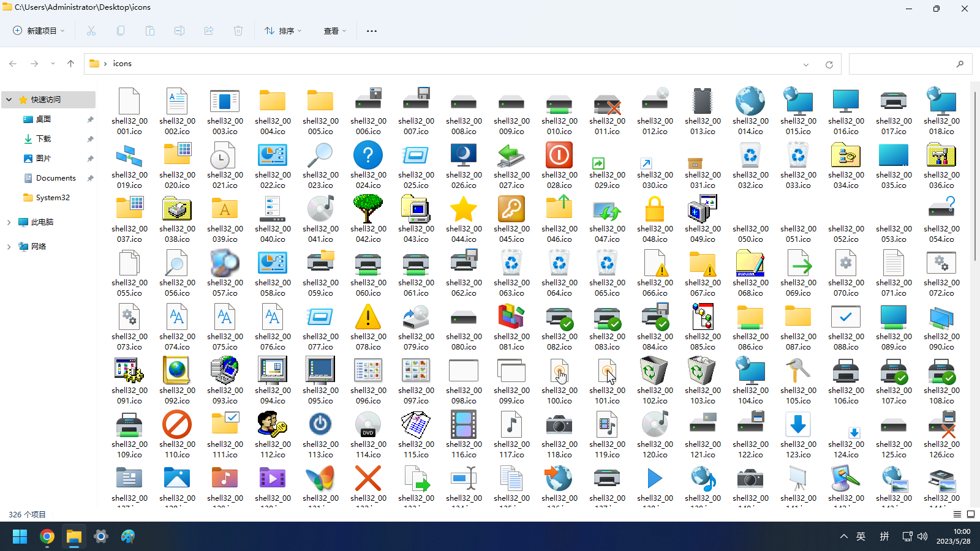Click the shell32_00044.ico yellow star file
Screen dimensions: 980x551
[464, 210]
